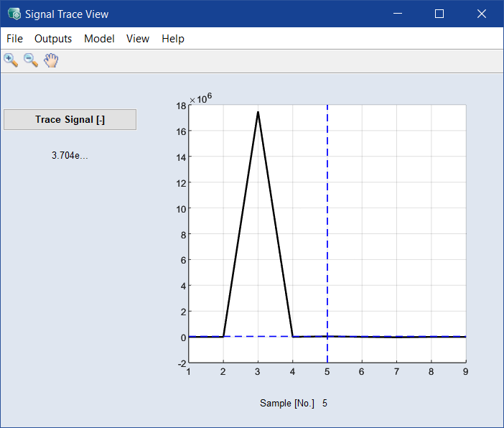Maximize the Signal Trace View window
This screenshot has width=504, height=428.
[x=439, y=14]
